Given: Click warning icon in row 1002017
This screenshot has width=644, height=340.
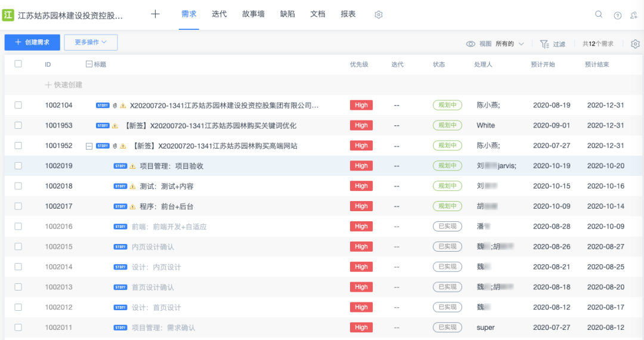Looking at the screenshot, I should point(132,206).
